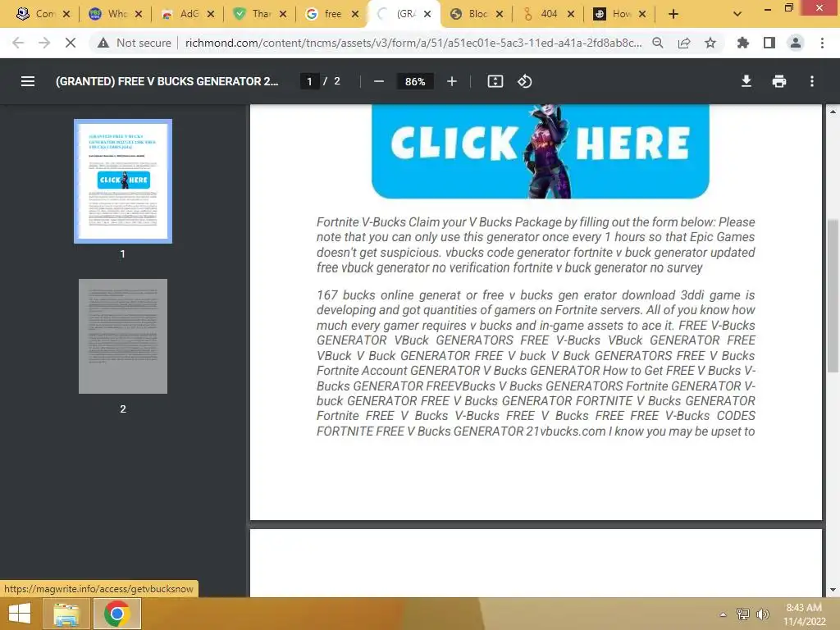Click Chrome icon in taskbar
This screenshot has width=840, height=630.
pyautogui.click(x=116, y=614)
